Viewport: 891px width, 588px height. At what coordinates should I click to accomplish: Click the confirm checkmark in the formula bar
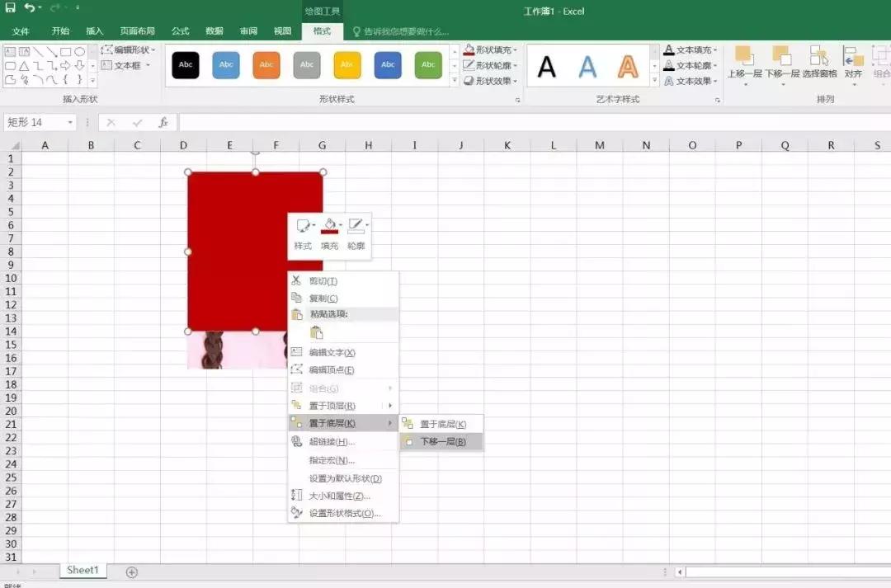tap(137, 122)
